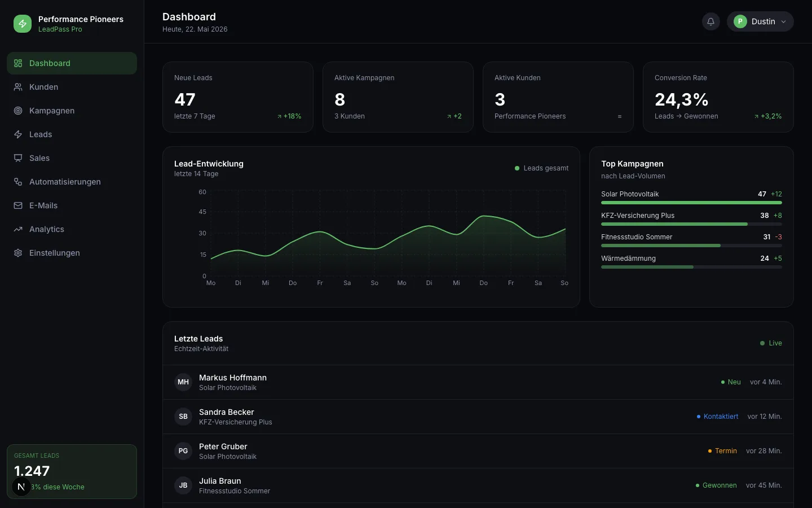812x508 pixels.
Task: Click the green Leads gesamt legend dot
Action: [x=517, y=168]
